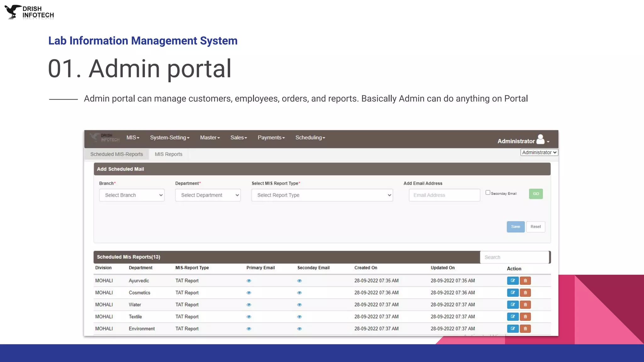Show primary email for Cosmetics row
The image size is (644, 362).
coord(249,293)
